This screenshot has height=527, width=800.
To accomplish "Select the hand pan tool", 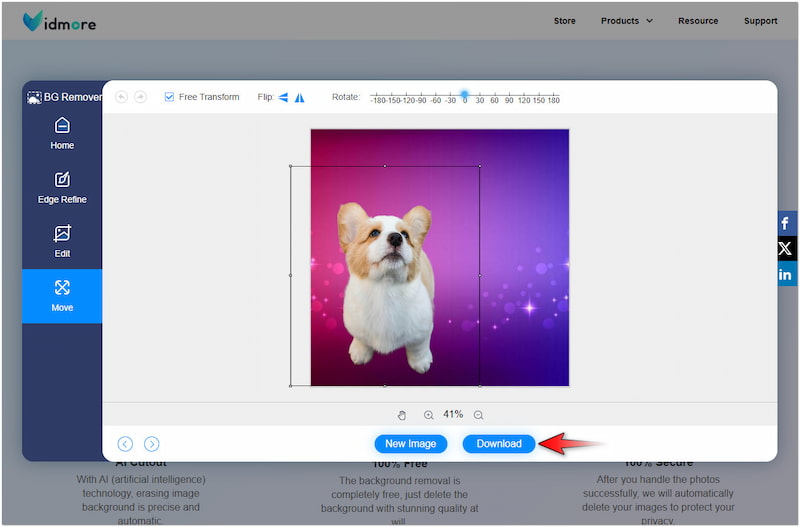I will (x=402, y=415).
